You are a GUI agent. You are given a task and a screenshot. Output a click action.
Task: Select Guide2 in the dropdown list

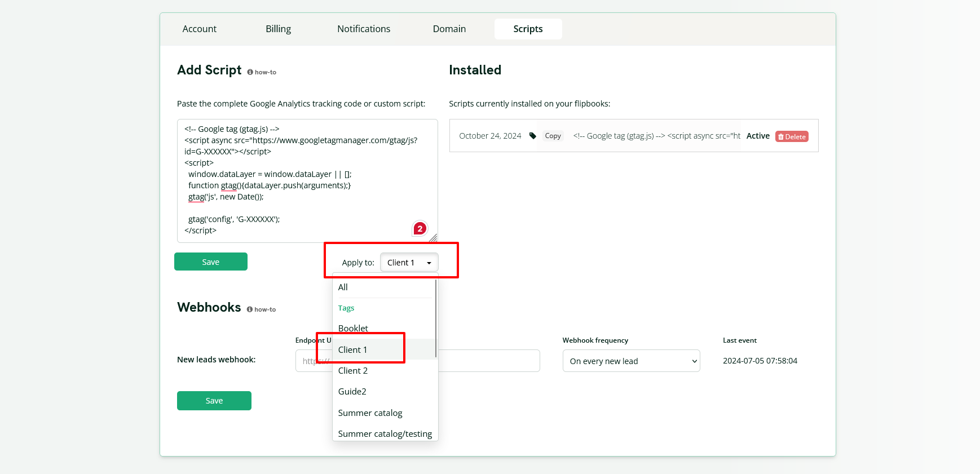(352, 392)
